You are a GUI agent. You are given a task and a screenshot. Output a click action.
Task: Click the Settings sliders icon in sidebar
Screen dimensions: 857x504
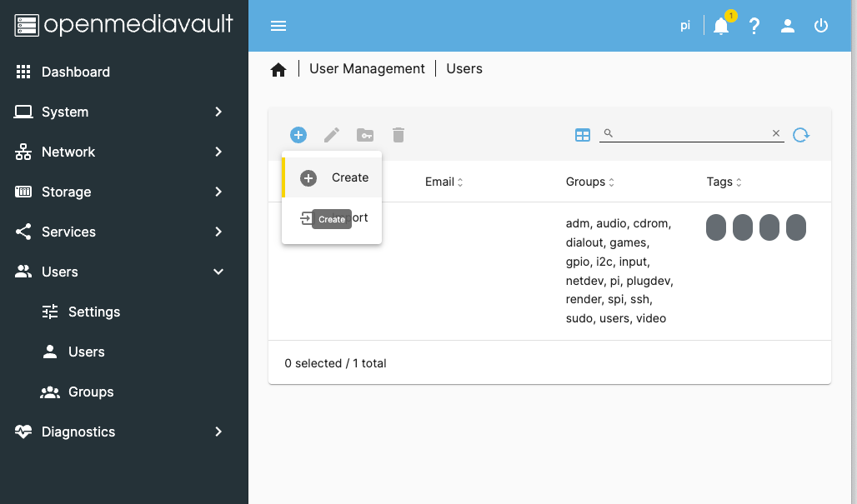pyautogui.click(x=50, y=312)
